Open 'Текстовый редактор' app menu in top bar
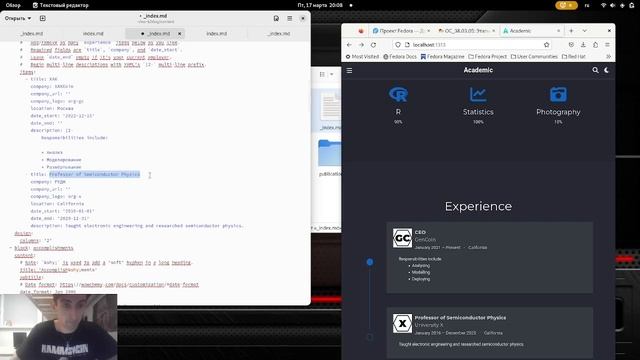Screen dimensions: 640x360 [60, 5]
